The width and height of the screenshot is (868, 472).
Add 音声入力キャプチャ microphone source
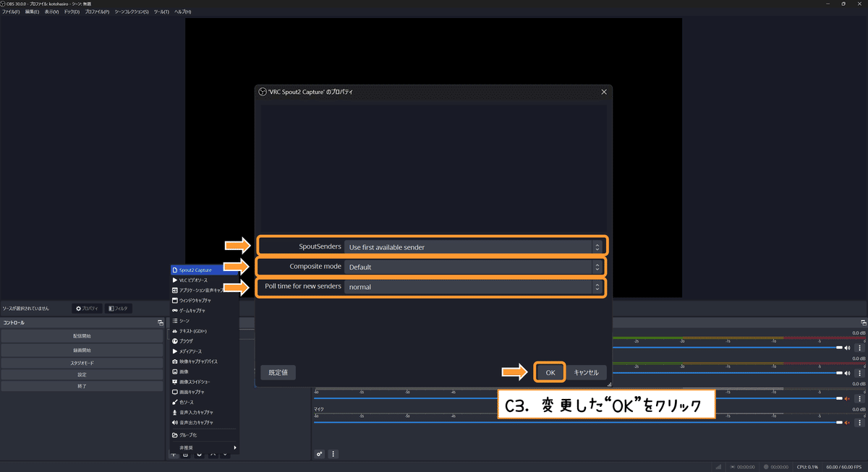point(203,412)
